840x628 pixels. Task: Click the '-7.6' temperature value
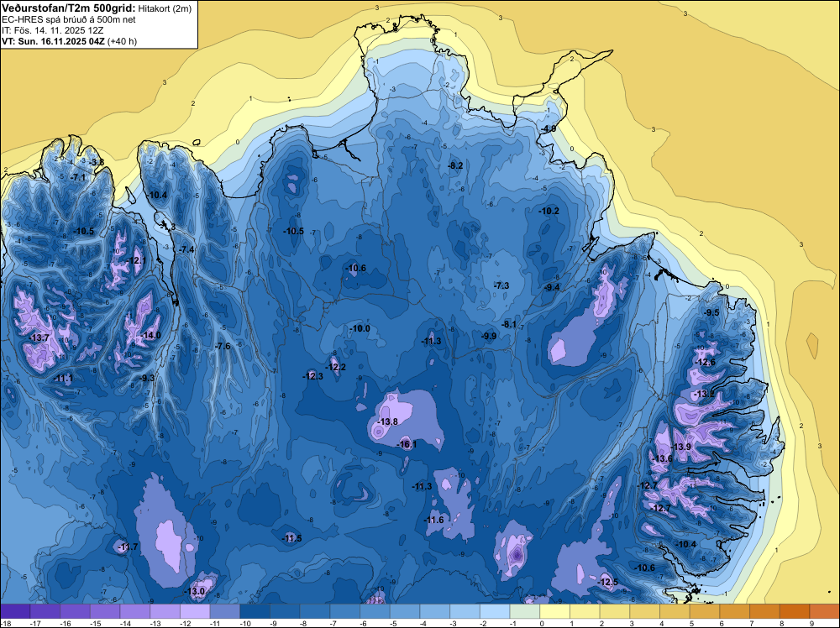(223, 347)
